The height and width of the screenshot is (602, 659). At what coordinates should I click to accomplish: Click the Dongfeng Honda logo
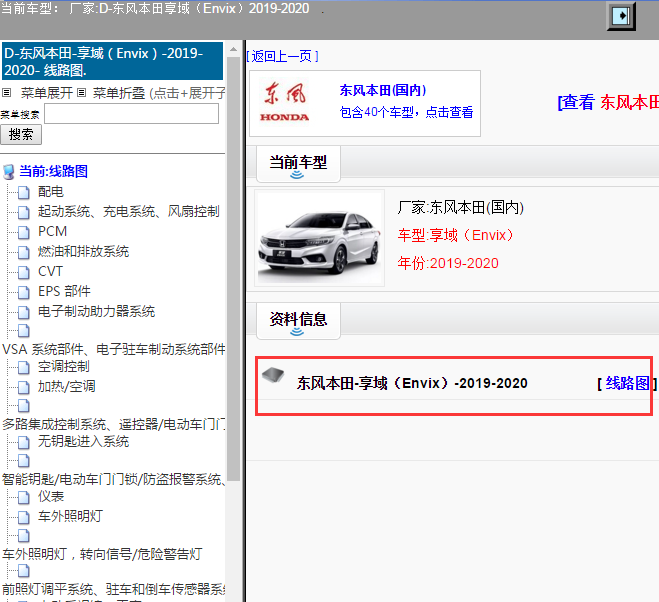[x=285, y=103]
